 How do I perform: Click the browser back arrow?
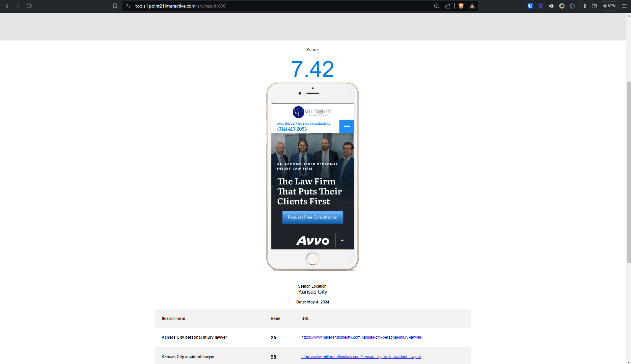pos(7,6)
